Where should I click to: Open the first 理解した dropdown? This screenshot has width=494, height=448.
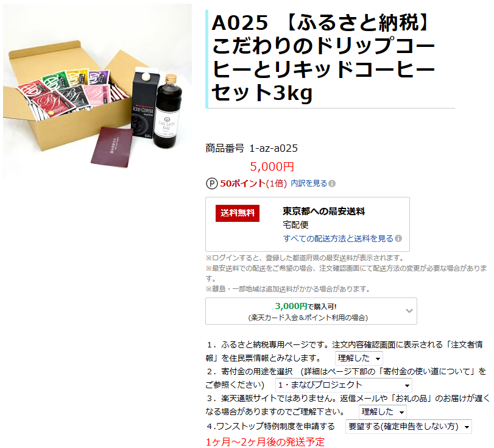359,358
